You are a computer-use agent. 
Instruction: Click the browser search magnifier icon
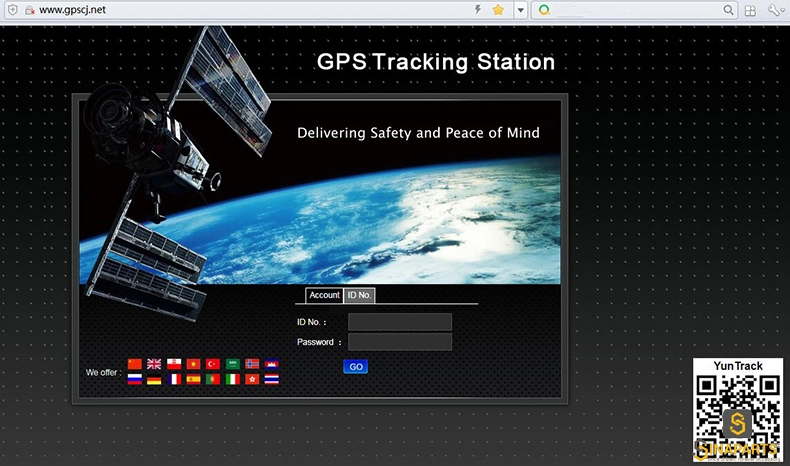pos(728,10)
